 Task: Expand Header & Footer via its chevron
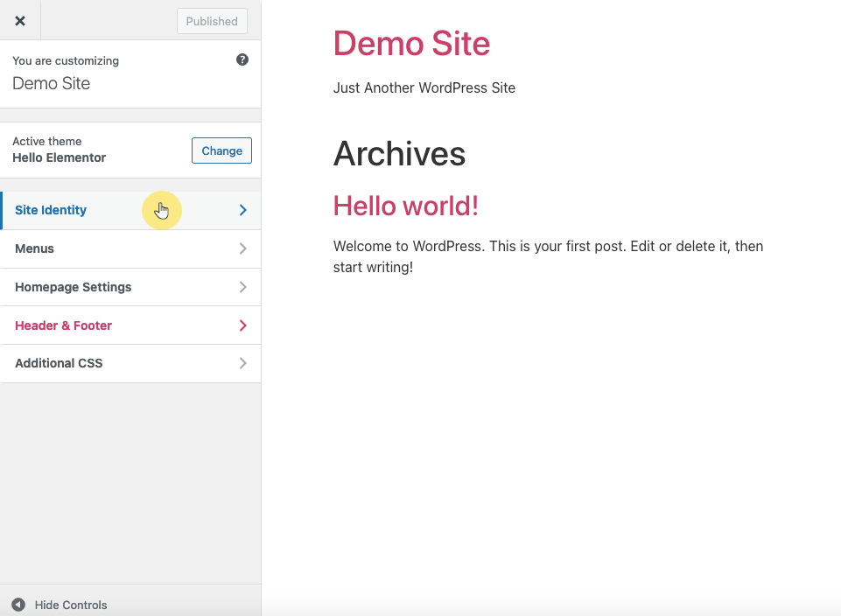243,325
